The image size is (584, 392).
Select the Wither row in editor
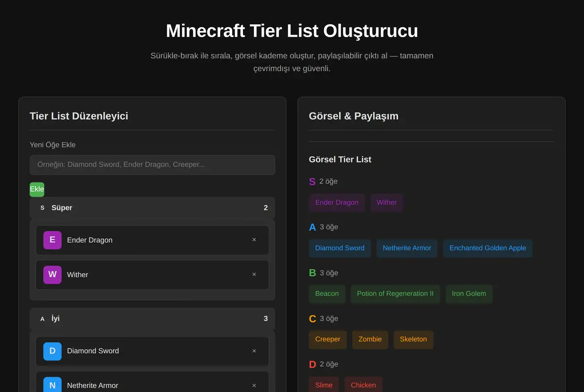point(152,274)
